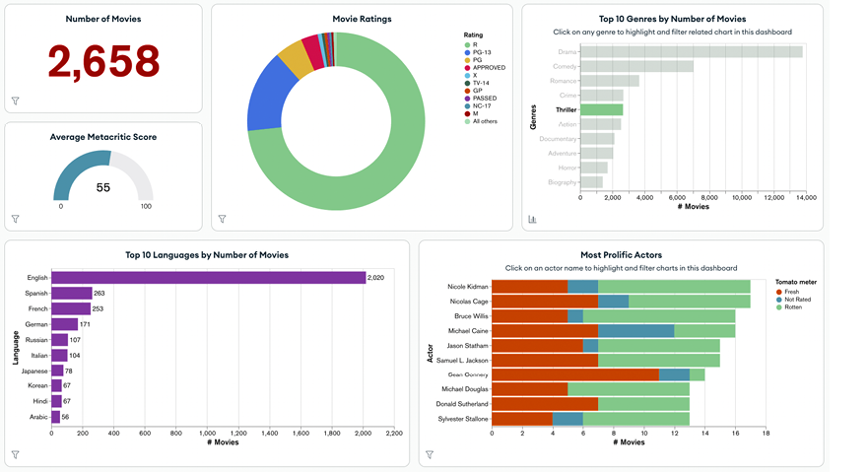This screenshot has height=473, width=868.
Task: Click the Rotten tomato meter legend item
Action: [789, 306]
